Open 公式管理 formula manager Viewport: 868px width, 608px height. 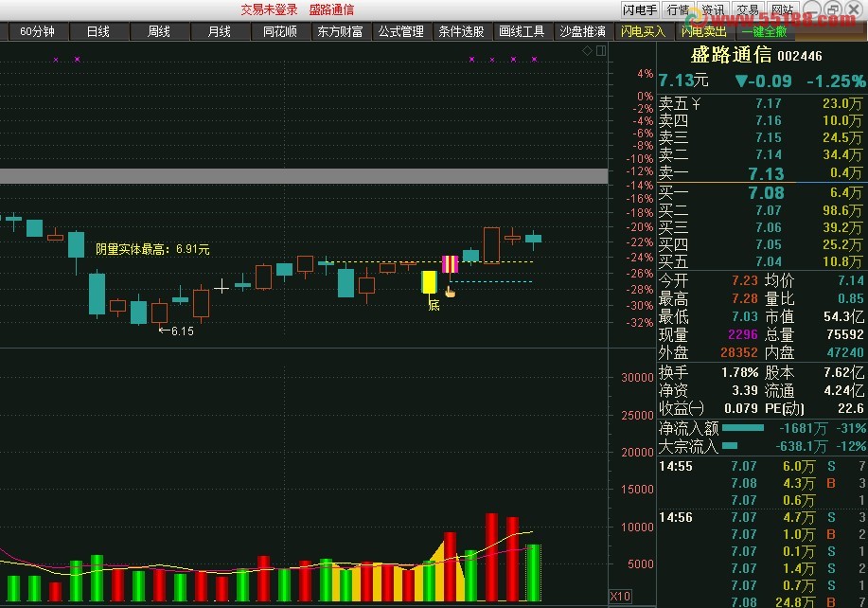[x=400, y=31]
